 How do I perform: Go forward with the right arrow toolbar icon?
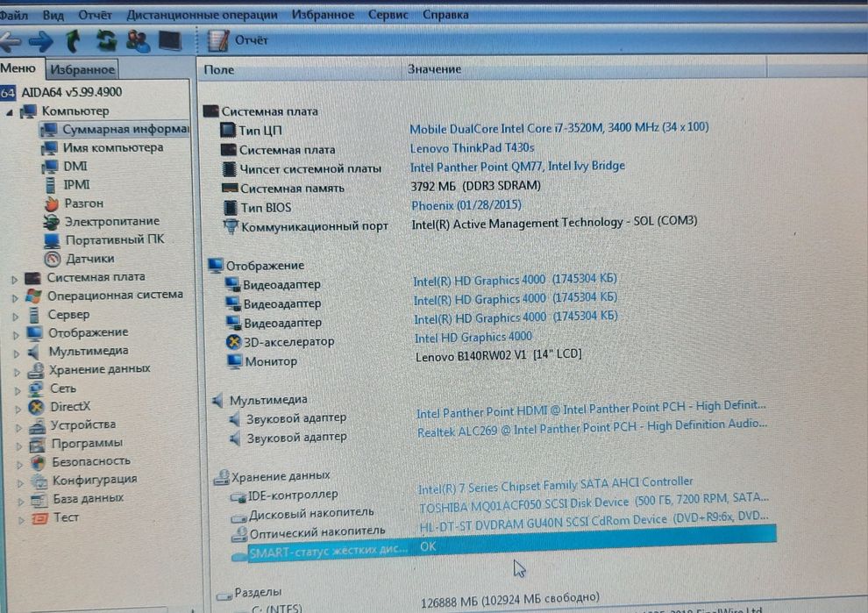40,41
